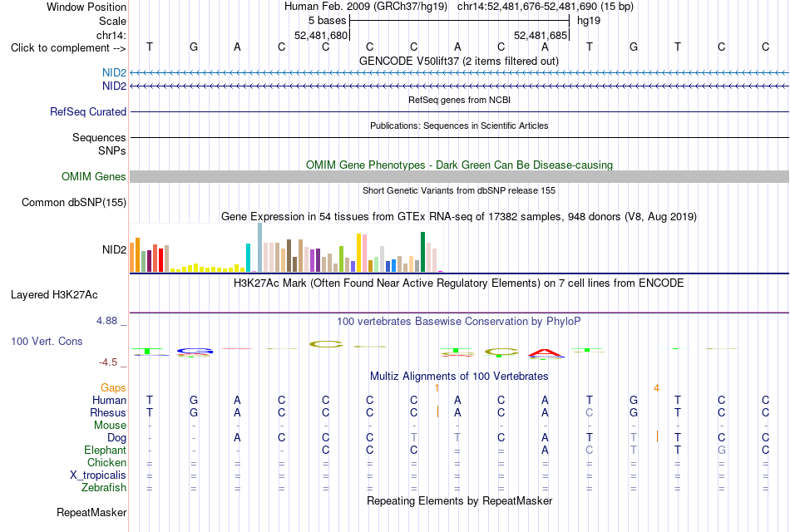
Task: Open the OMIM Genes track label
Action: point(93,177)
